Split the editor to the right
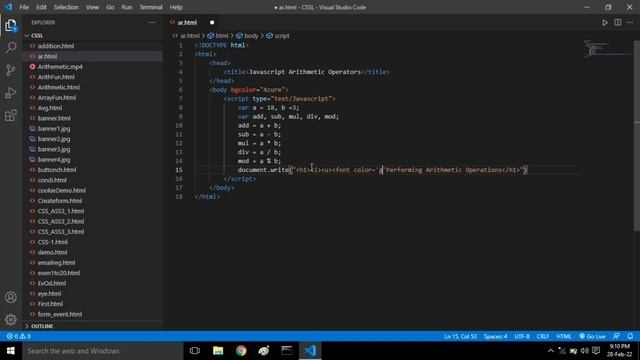Viewport: 640px width, 360px height. pos(618,22)
